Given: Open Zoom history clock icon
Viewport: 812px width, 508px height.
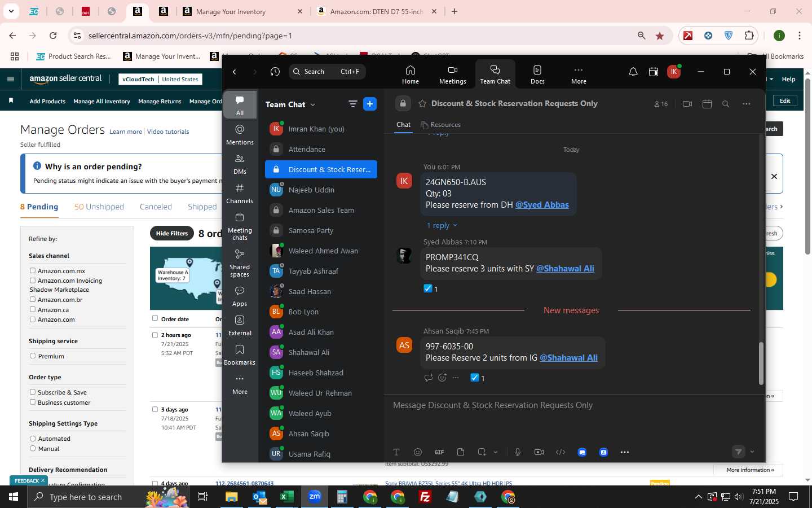Looking at the screenshot, I should [x=275, y=72].
